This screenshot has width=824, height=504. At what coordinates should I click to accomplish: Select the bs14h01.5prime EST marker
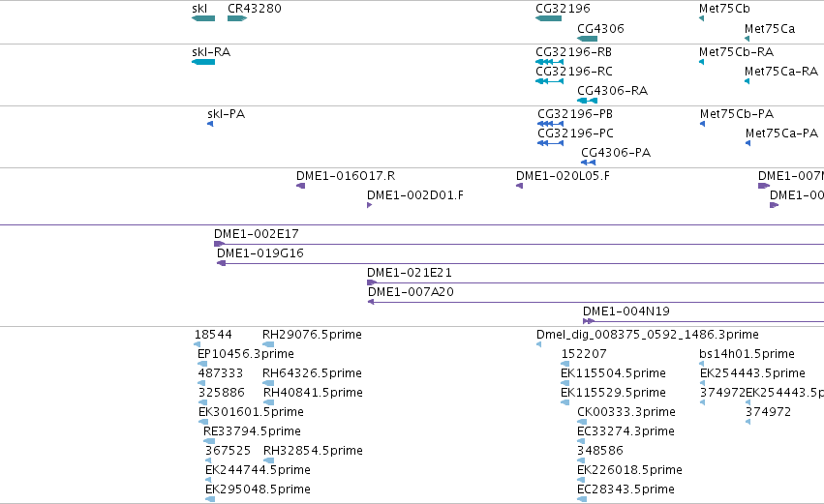[x=702, y=364]
